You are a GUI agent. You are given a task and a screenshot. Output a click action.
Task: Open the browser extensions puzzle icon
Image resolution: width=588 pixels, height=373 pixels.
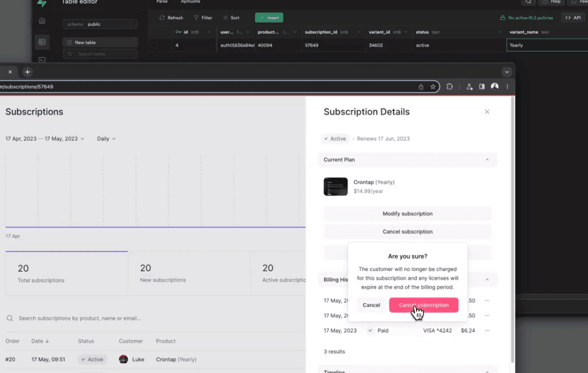(x=450, y=86)
